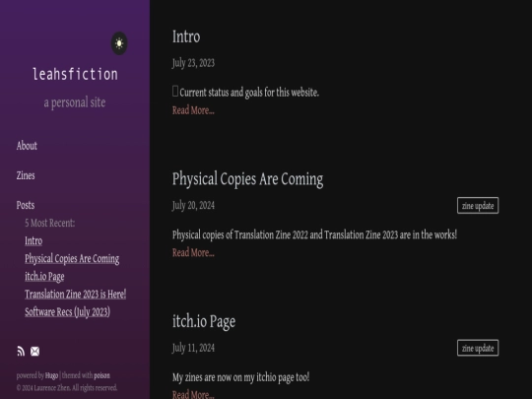Open the itch.io Page recent post link
The height and width of the screenshot is (399, 532).
point(44,277)
